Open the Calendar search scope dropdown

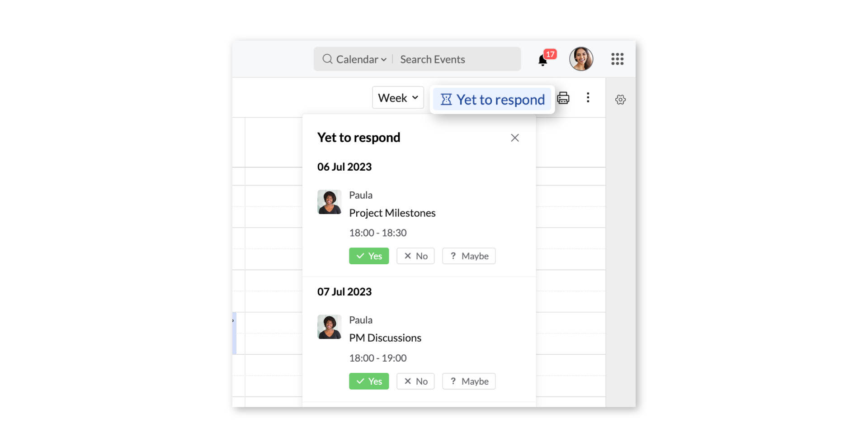click(361, 59)
